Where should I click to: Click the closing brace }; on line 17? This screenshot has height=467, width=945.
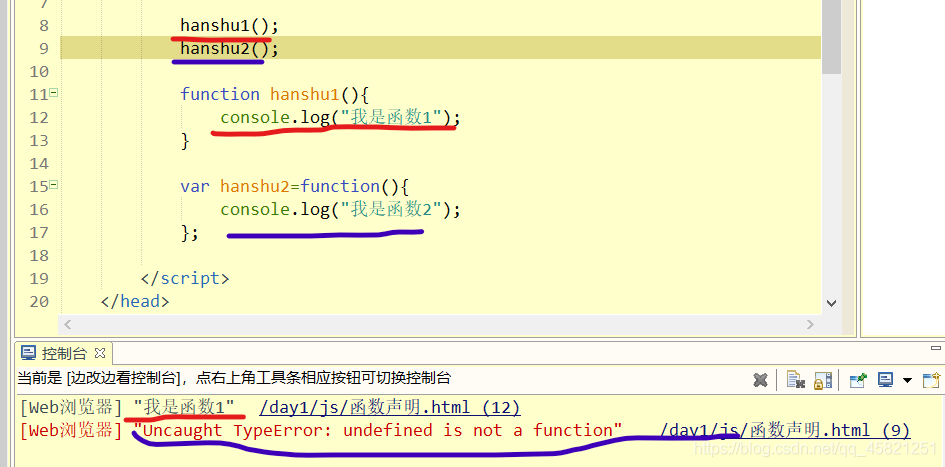click(189, 232)
